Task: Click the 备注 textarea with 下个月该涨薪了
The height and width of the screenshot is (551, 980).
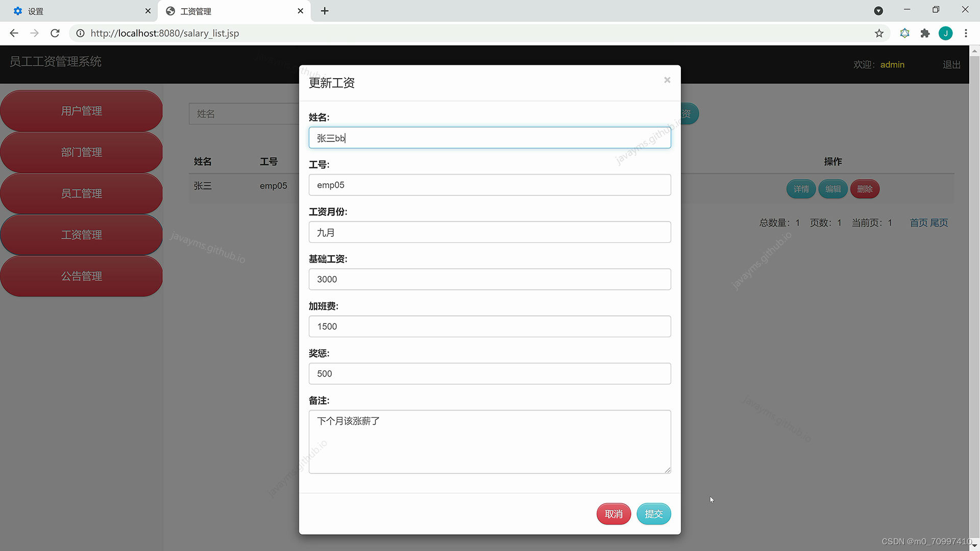Action: (x=489, y=442)
